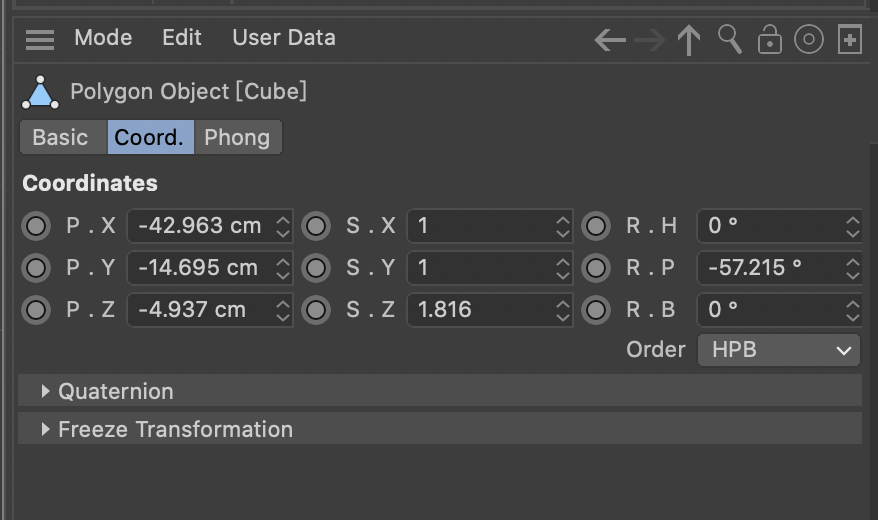
Task: Switch to the Basic tab
Action: pyautogui.click(x=60, y=137)
